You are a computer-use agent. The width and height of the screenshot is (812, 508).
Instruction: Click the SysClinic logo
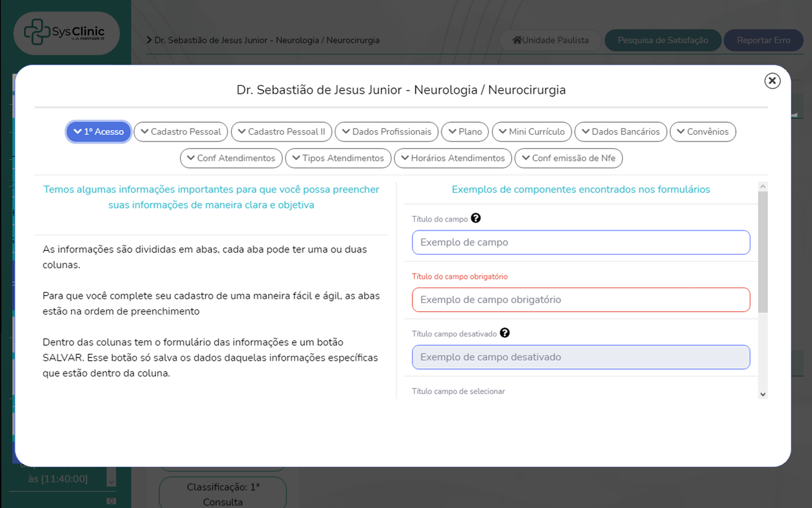point(66,33)
